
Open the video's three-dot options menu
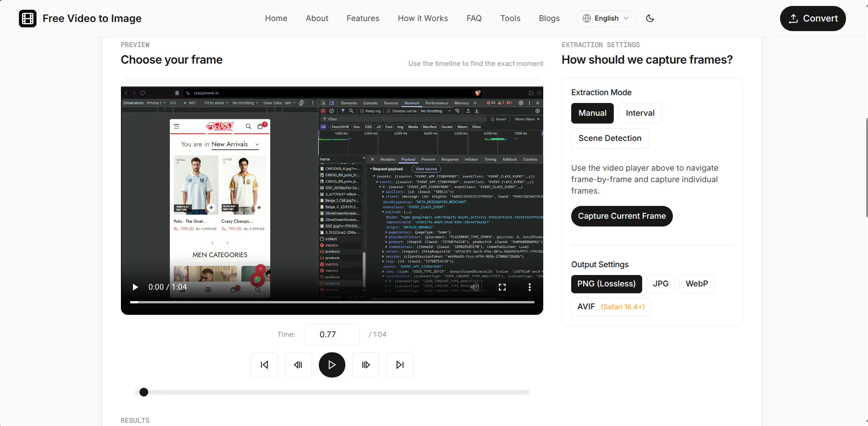click(x=530, y=287)
